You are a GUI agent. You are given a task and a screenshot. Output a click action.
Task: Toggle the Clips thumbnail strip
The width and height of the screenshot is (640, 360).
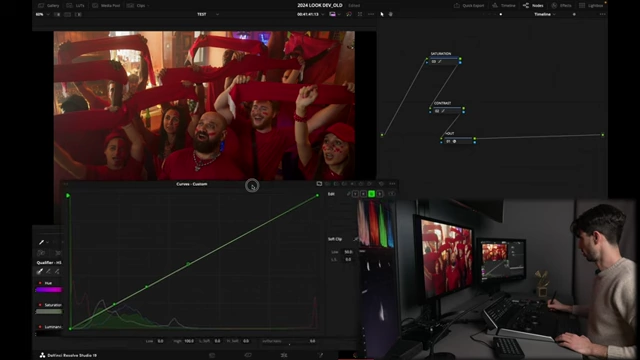click(136, 5)
